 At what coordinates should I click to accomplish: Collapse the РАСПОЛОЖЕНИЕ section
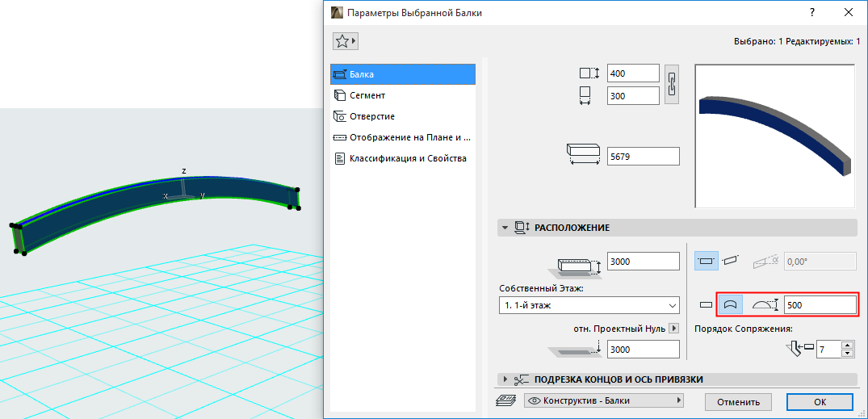pyautogui.click(x=505, y=228)
